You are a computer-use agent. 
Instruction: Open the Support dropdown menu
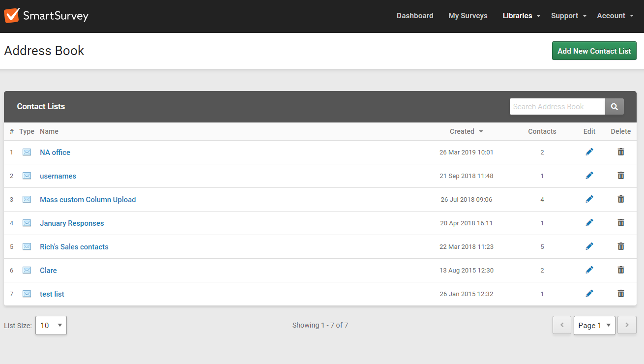(x=568, y=15)
